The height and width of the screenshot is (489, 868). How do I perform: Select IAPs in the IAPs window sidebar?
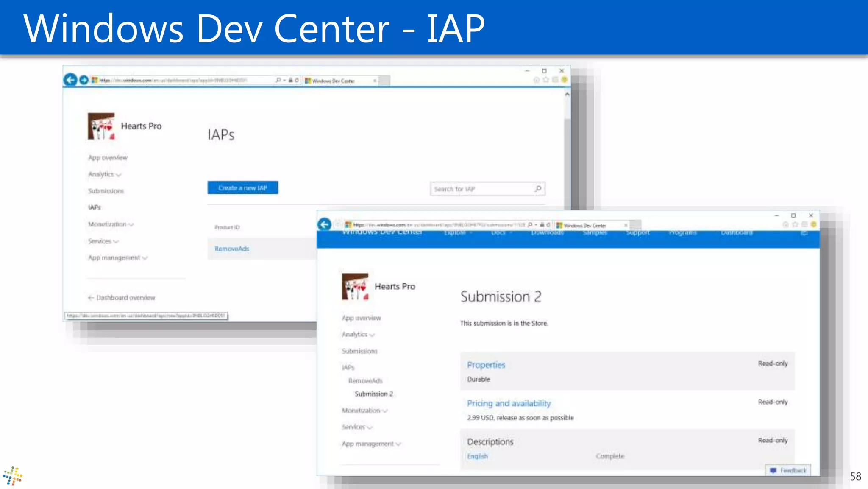click(x=95, y=207)
